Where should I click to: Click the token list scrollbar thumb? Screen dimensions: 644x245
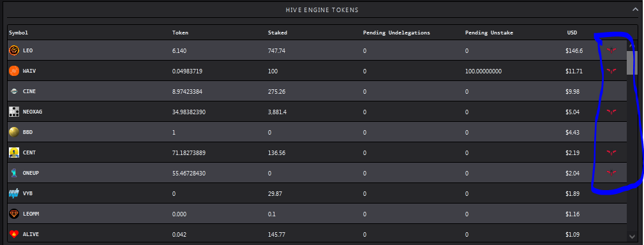pyautogui.click(x=631, y=63)
